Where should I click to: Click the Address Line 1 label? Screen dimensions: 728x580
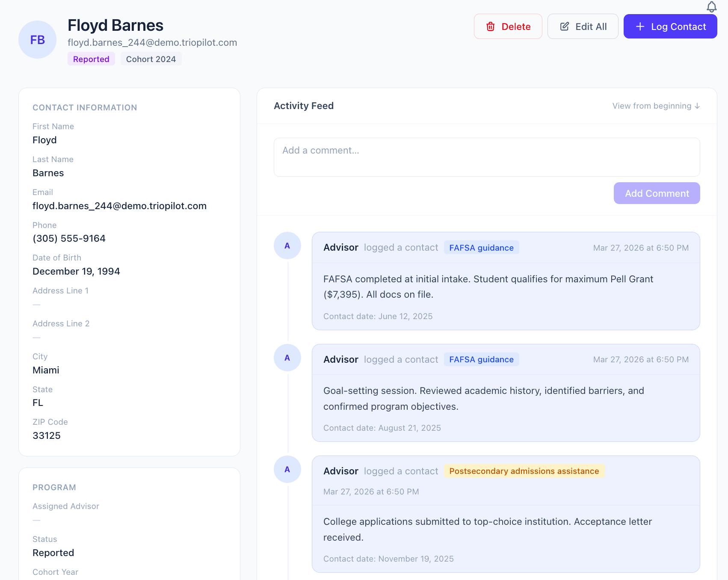(61, 291)
